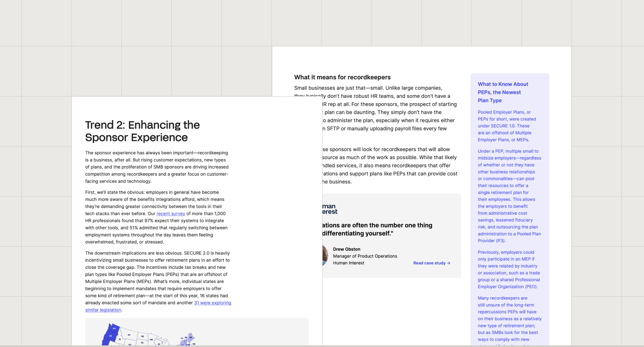Click the name "Drew Obston"

pyautogui.click(x=347, y=249)
